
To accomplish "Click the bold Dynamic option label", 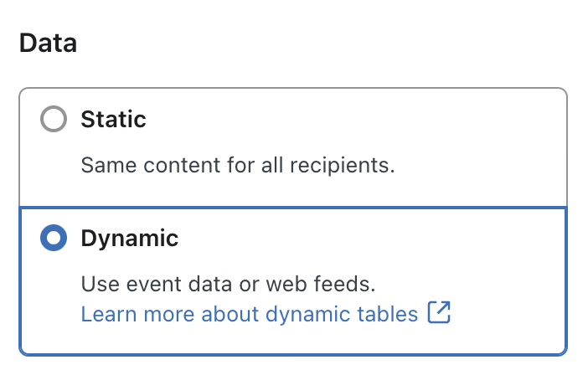I will click(130, 239).
